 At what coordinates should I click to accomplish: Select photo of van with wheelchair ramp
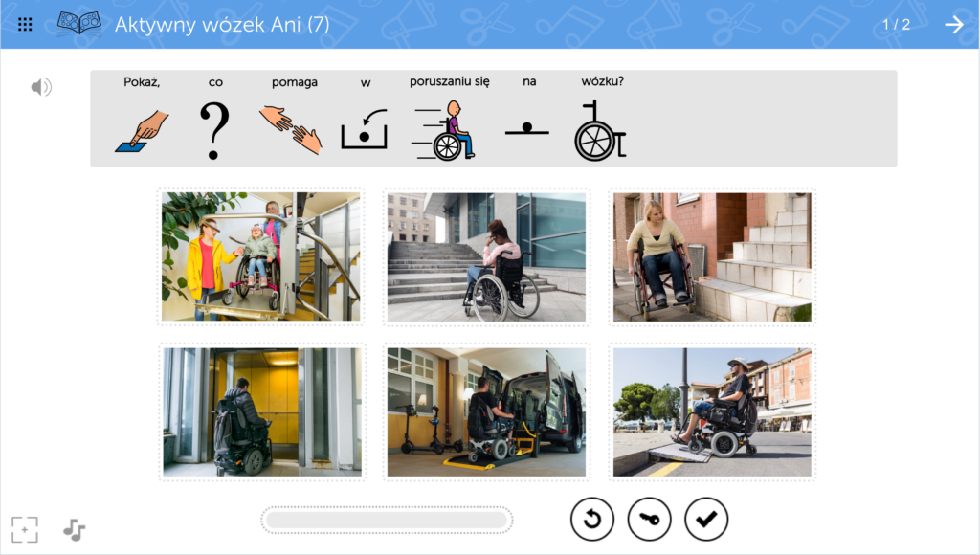coord(486,411)
